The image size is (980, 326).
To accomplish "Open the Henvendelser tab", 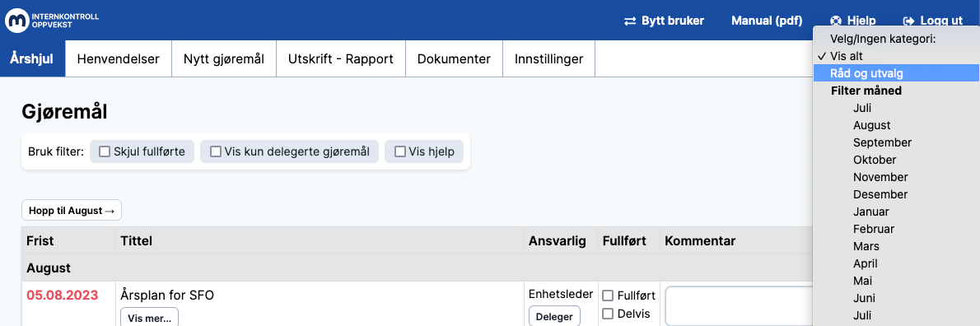I will point(118,58).
